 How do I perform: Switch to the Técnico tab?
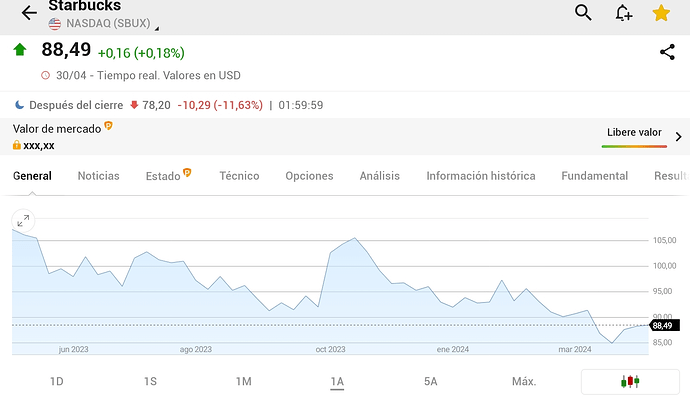239,176
